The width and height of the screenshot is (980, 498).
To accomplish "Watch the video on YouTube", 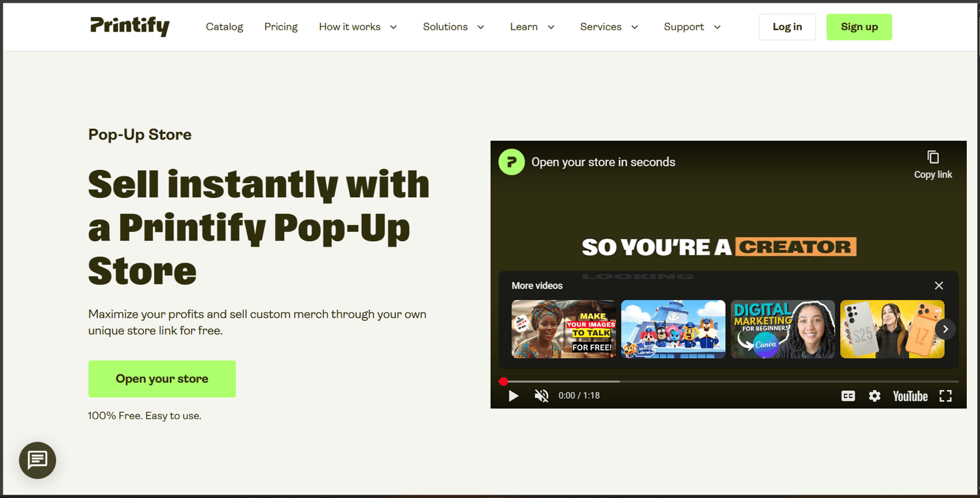I will (x=910, y=395).
